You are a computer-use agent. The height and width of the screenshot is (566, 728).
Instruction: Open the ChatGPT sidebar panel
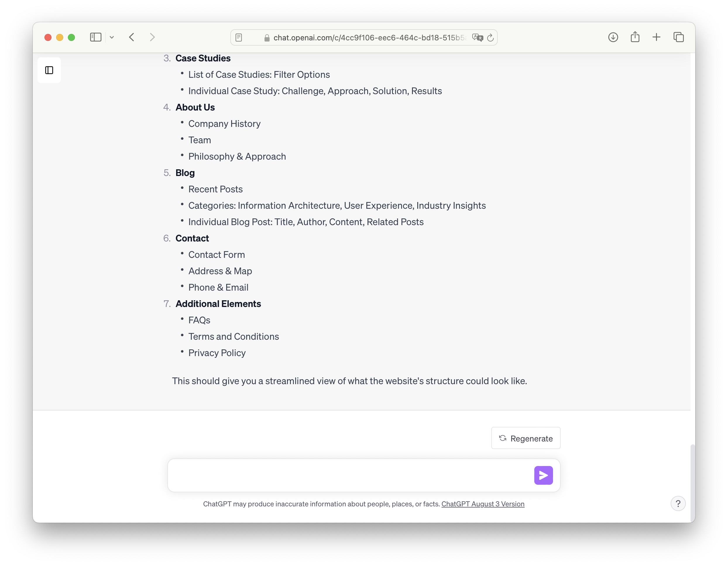(49, 70)
